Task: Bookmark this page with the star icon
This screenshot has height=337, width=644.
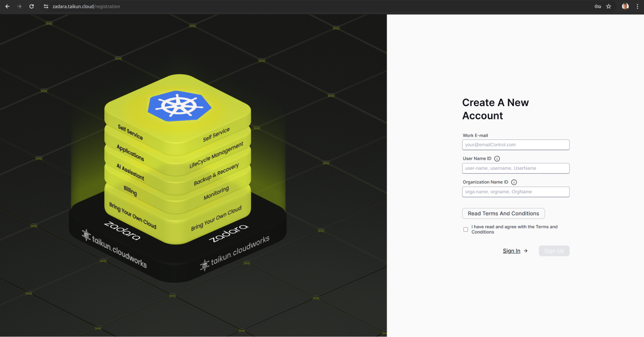Action: click(x=609, y=6)
